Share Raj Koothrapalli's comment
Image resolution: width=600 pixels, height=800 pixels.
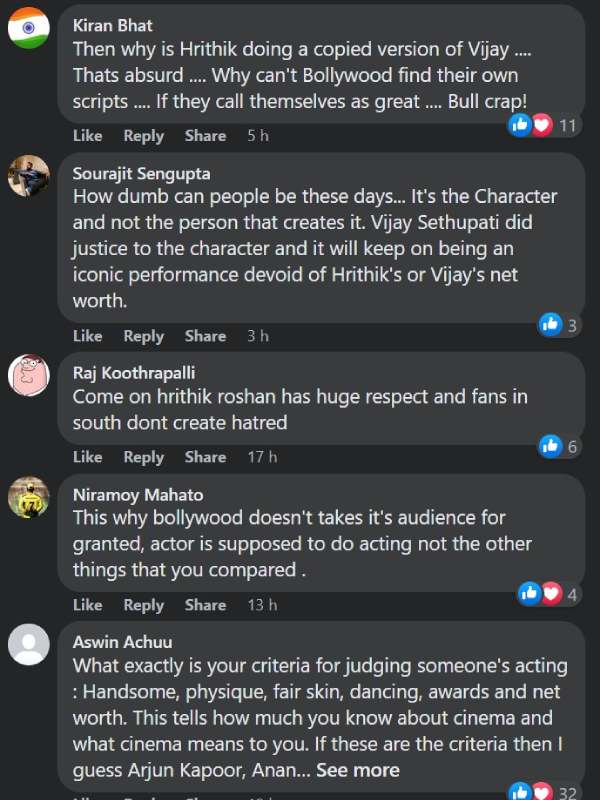click(205, 457)
